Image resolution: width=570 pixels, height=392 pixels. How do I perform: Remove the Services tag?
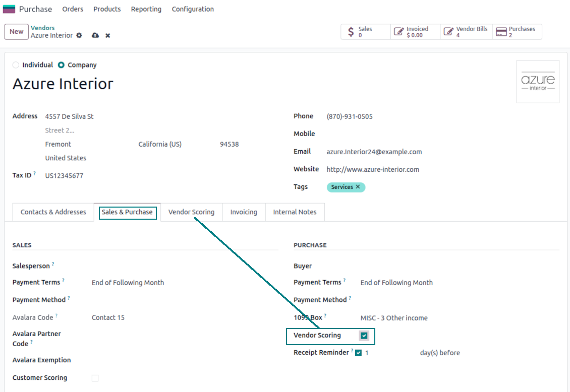pyautogui.click(x=358, y=186)
